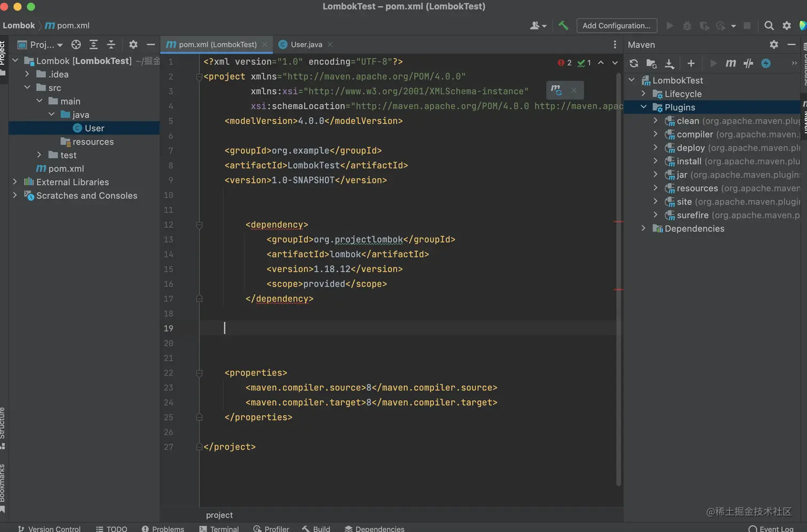Click the Add Configuration button
The width and height of the screenshot is (807, 532).
tap(616, 26)
